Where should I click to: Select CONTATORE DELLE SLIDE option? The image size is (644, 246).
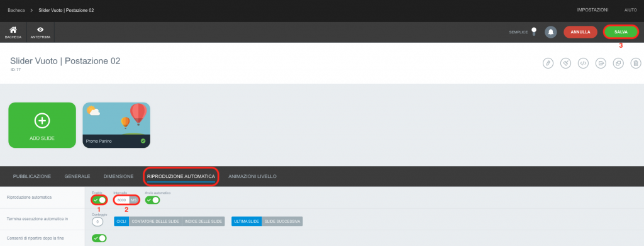pos(155,221)
